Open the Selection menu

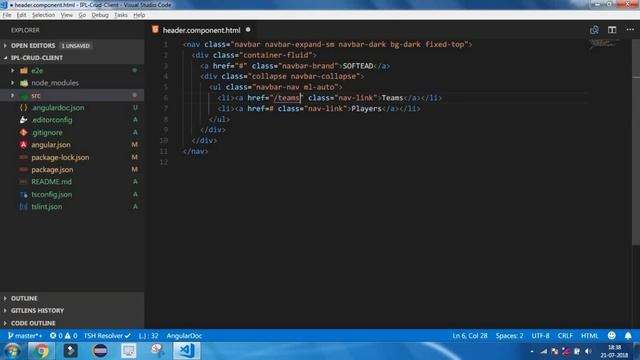(x=43, y=15)
